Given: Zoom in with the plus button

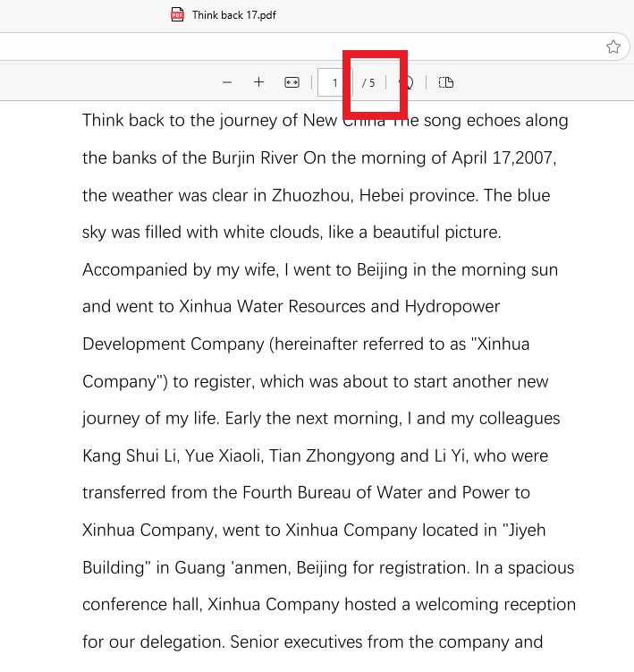Looking at the screenshot, I should point(258,82).
